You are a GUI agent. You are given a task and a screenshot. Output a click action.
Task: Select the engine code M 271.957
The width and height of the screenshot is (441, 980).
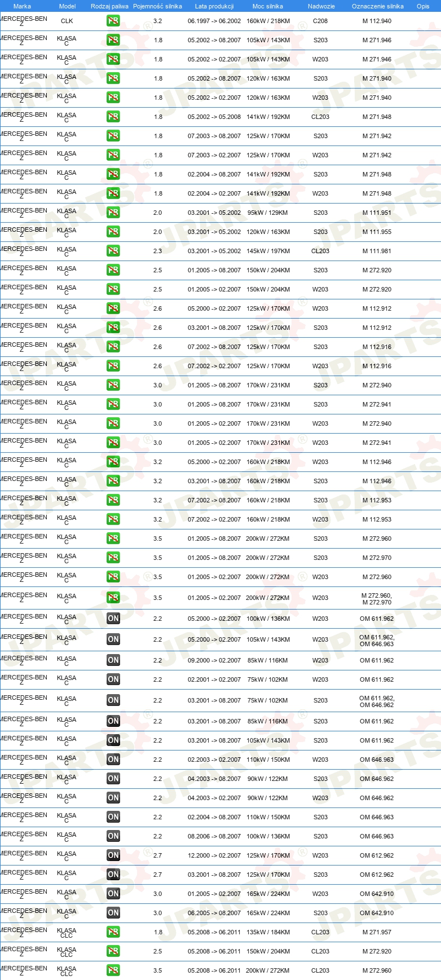point(377,932)
